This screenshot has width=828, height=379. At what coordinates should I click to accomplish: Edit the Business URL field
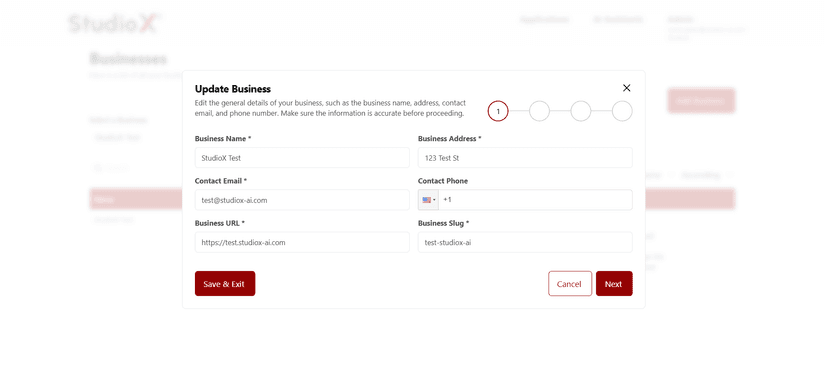(x=302, y=242)
